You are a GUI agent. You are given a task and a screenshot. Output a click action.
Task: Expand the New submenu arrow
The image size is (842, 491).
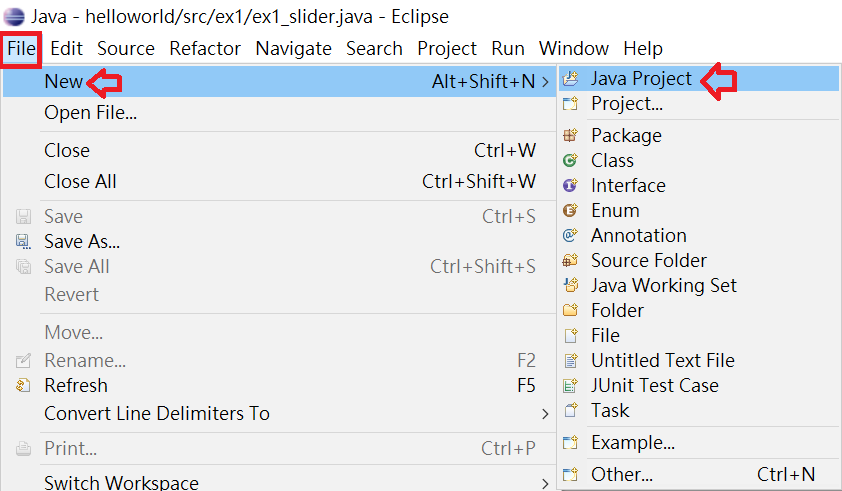tap(545, 82)
